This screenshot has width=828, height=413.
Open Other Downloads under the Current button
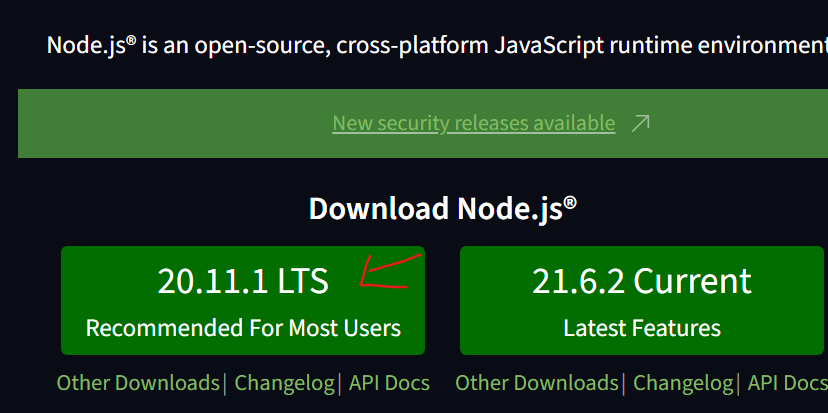click(x=537, y=383)
